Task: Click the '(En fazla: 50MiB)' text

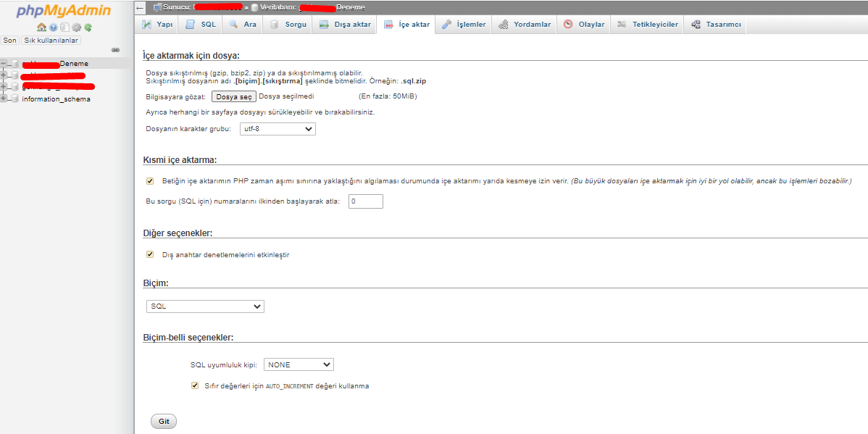Action: point(388,96)
